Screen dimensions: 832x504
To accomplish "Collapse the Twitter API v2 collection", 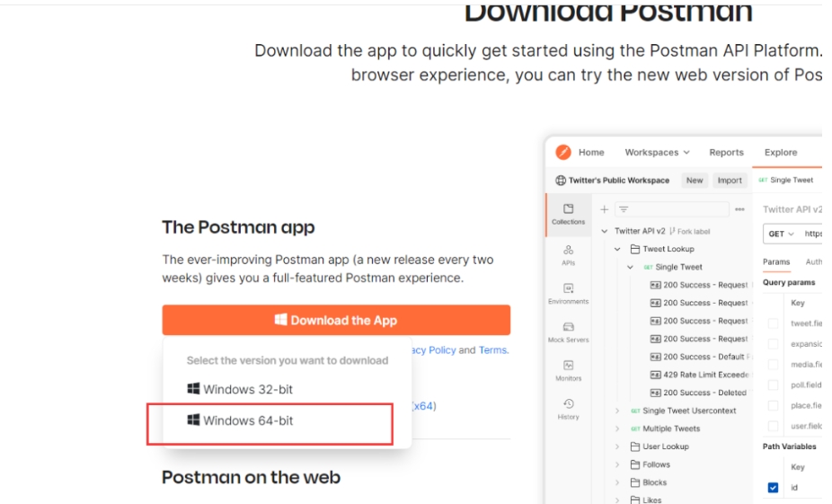I will click(604, 231).
